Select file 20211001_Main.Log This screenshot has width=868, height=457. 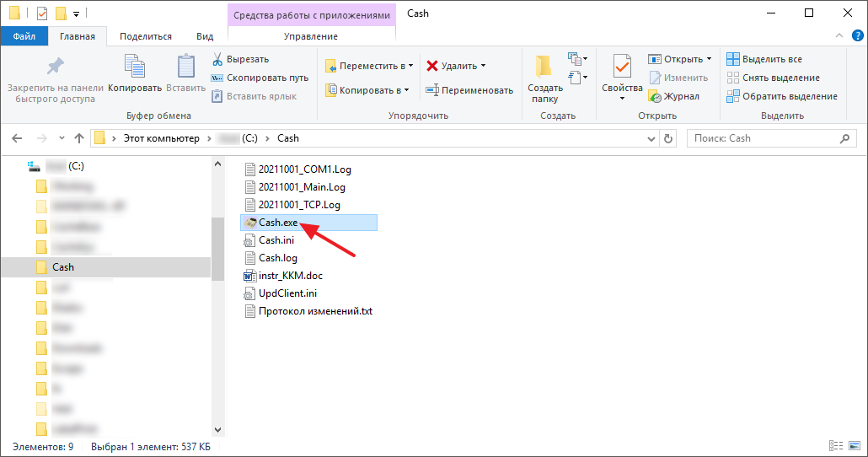pyautogui.click(x=295, y=187)
